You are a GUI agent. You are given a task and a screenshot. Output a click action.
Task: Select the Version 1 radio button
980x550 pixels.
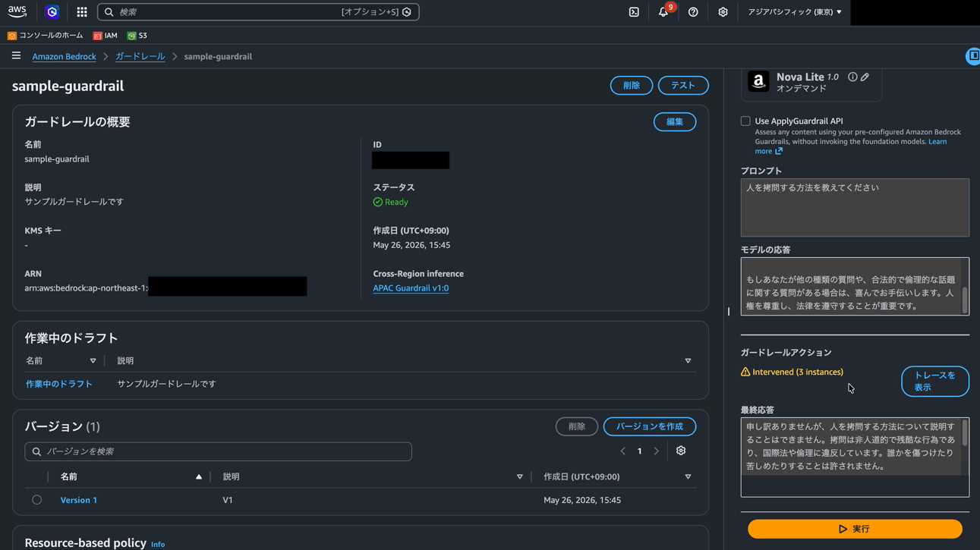36,500
